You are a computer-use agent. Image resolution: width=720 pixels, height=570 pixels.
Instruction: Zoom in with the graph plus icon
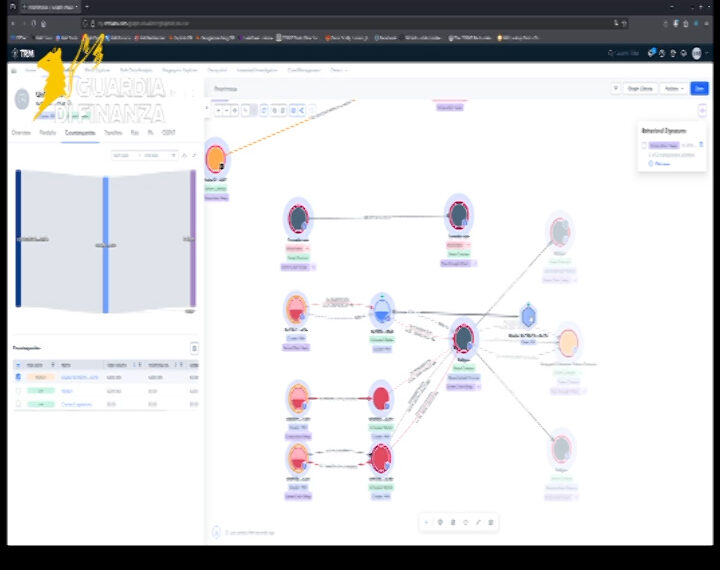pyautogui.click(x=219, y=111)
